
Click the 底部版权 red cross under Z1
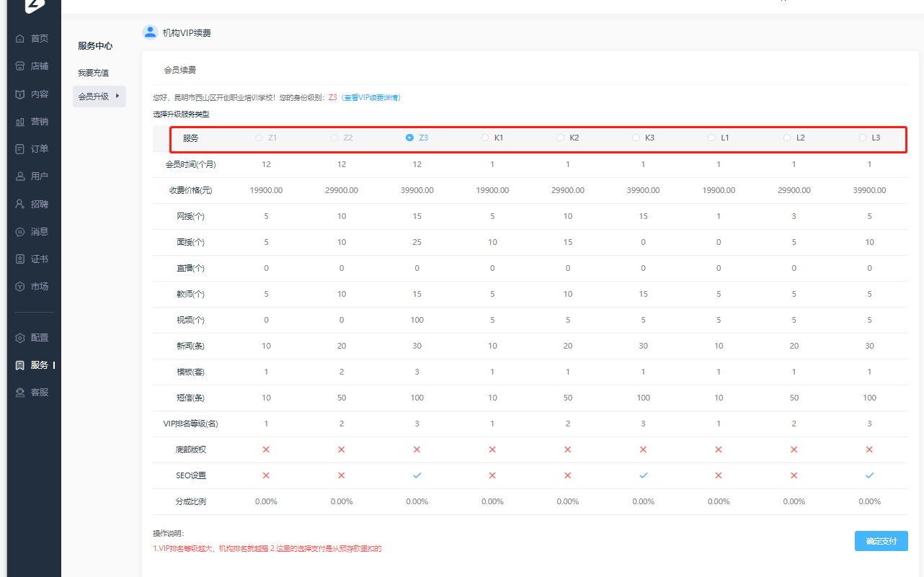point(266,449)
